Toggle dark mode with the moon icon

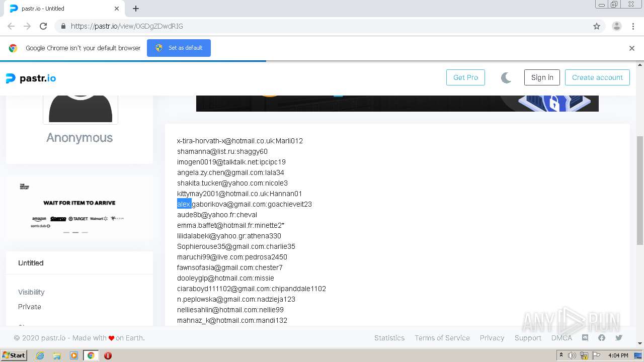[506, 77]
